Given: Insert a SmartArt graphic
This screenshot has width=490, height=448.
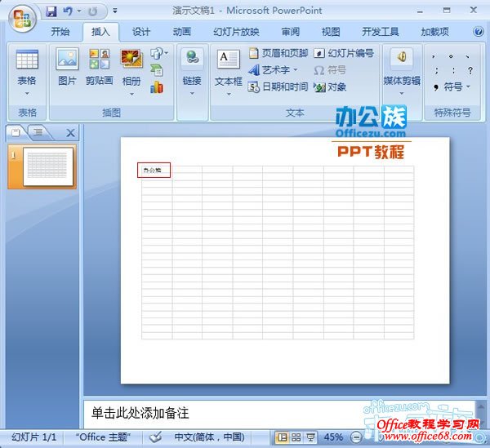Looking at the screenshot, I should [x=157, y=70].
